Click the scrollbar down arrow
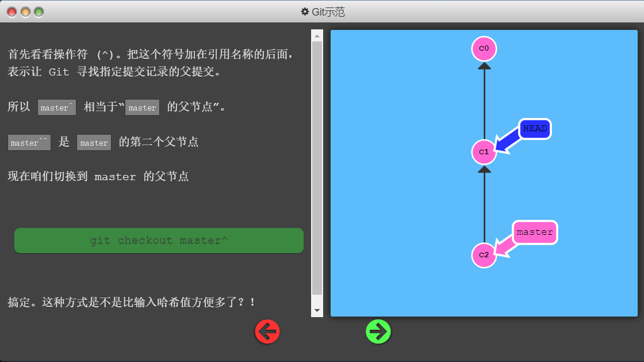This screenshot has height=362, width=644. pyautogui.click(x=317, y=311)
